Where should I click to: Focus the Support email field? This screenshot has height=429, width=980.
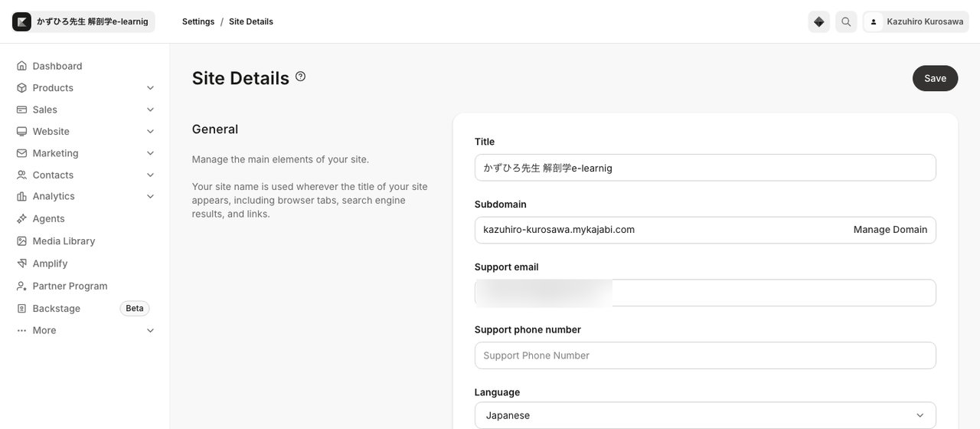pyautogui.click(x=705, y=293)
